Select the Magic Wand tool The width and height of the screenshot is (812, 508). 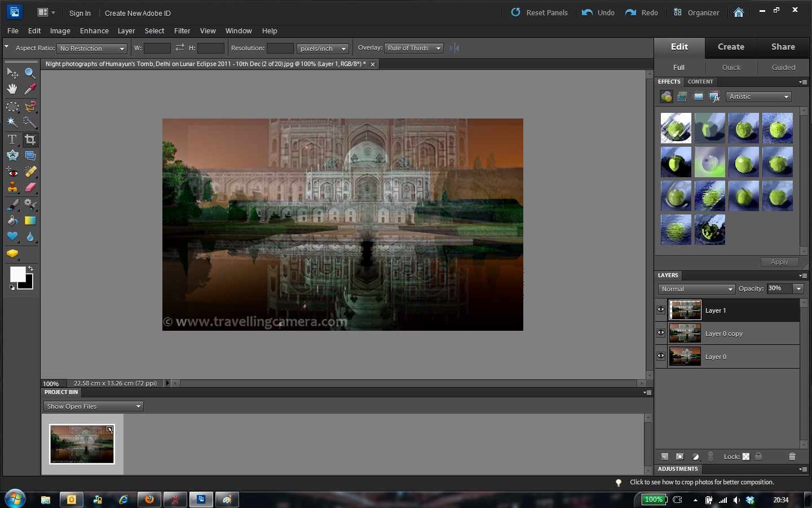(12, 122)
